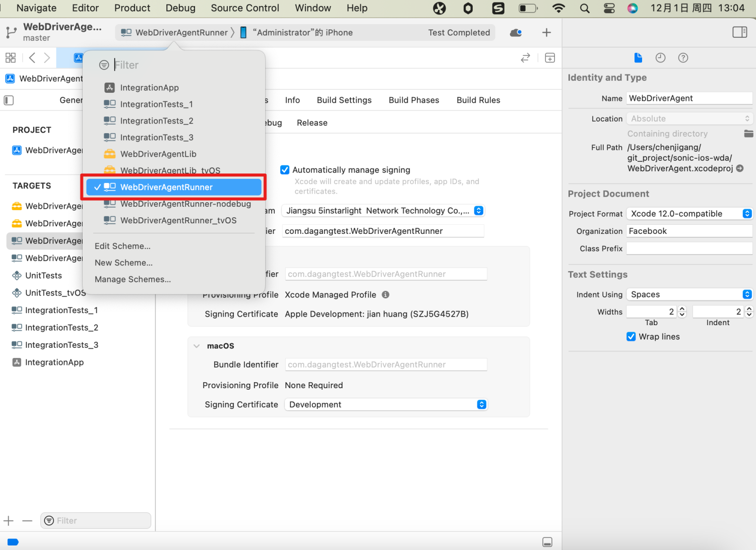
Task: Remove target with the minus button
Action: coord(27,521)
